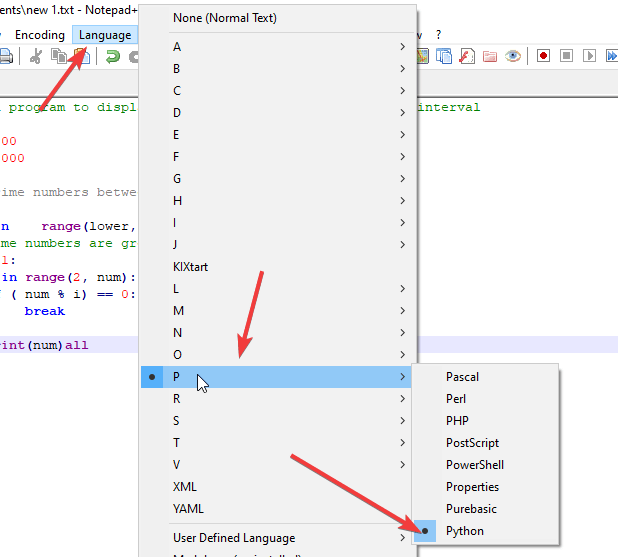This screenshot has height=557, width=618.
Task: Run macro multiple times icon
Action: [x=612, y=56]
